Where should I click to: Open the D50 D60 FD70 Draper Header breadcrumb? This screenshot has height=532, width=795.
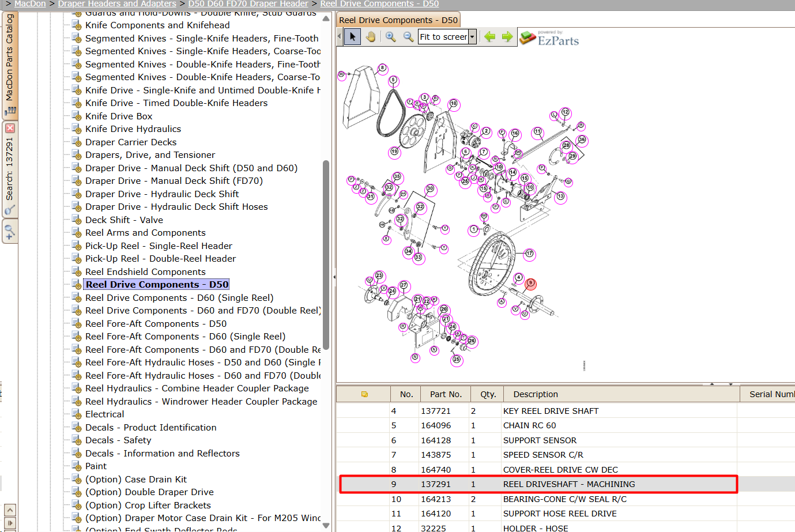coord(248,4)
